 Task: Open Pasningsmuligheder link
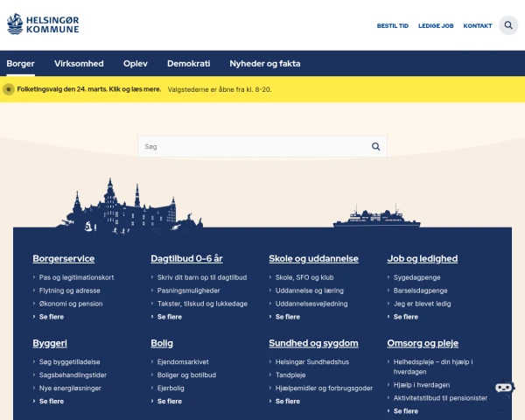188,290
